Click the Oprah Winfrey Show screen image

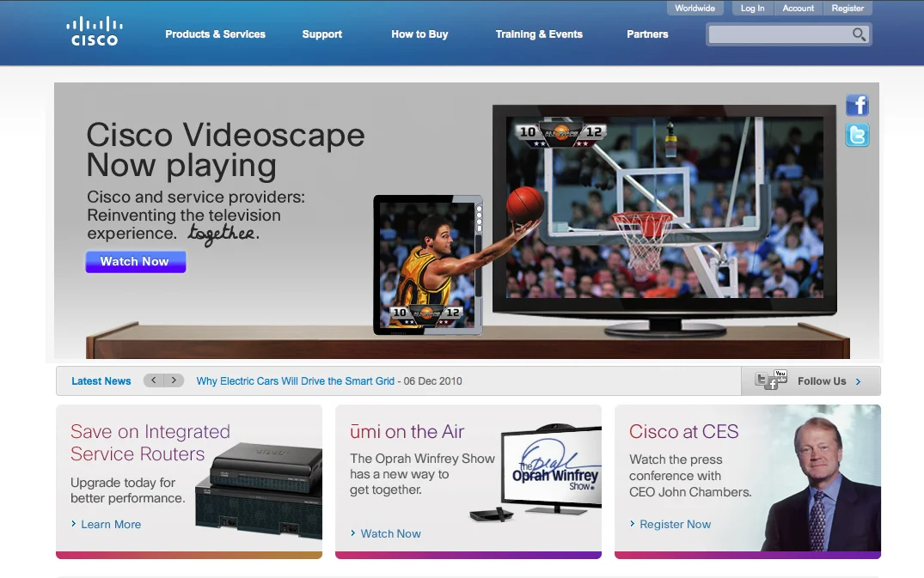[x=551, y=469]
